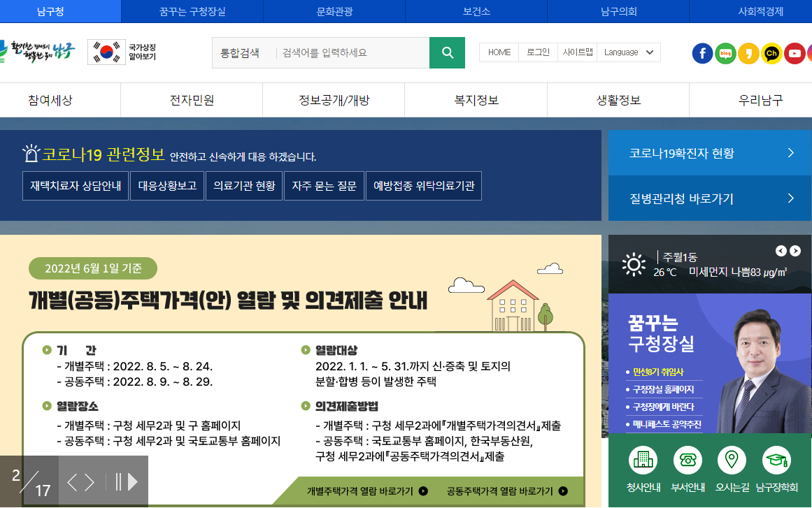812x508 pixels.
Task: Switch to the 보건소 tab
Action: coord(475,10)
